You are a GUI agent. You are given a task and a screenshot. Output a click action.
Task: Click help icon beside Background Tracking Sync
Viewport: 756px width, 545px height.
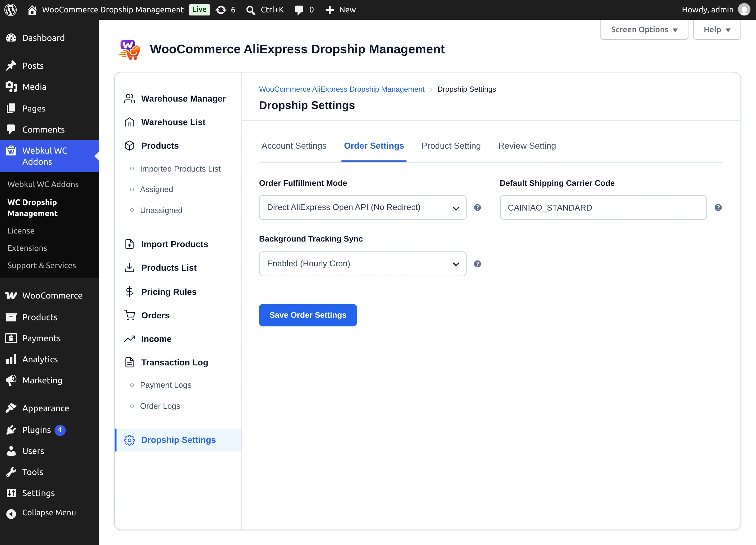[477, 264]
